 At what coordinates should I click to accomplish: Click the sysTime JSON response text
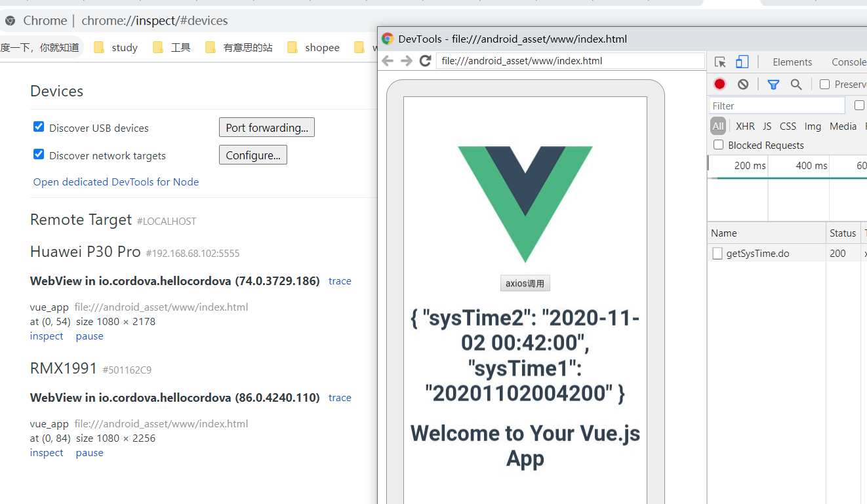click(525, 355)
